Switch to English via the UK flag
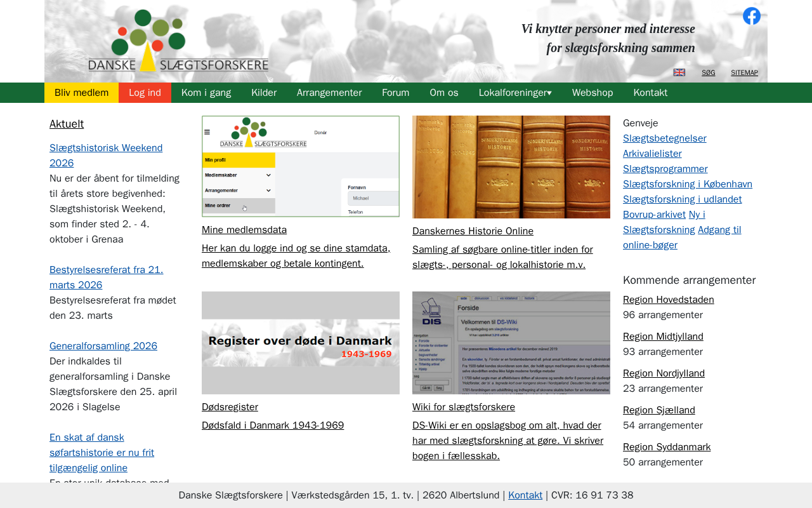812x508 pixels. 679,72
